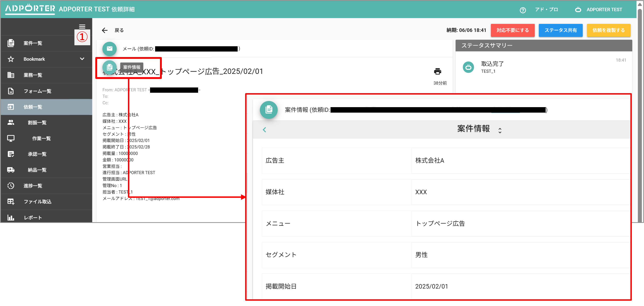Image resolution: width=644 pixels, height=306 pixels.
Task: Open ファイル取込 from the sidebar
Action: pos(38,201)
